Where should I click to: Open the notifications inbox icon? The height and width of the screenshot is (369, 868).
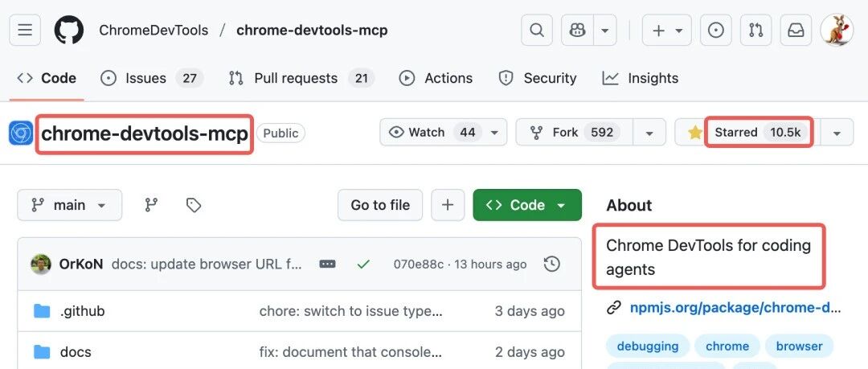(796, 30)
